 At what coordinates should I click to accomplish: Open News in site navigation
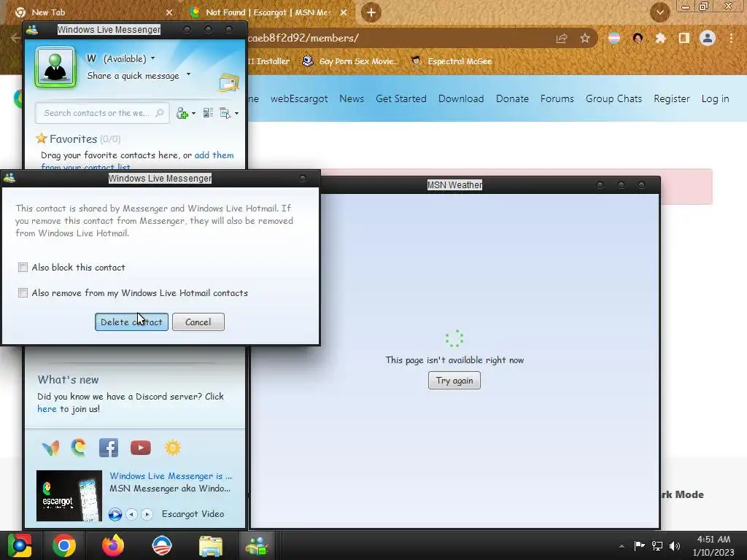click(352, 98)
